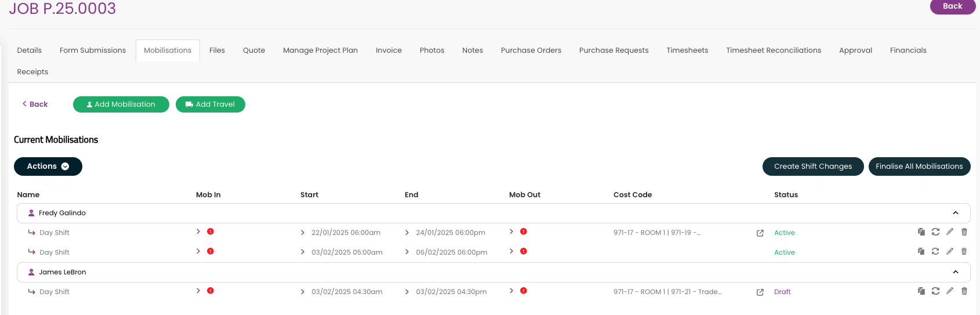Open cost code link for 971-21 Trade row
This screenshot has width=980, height=315.
[x=760, y=292]
